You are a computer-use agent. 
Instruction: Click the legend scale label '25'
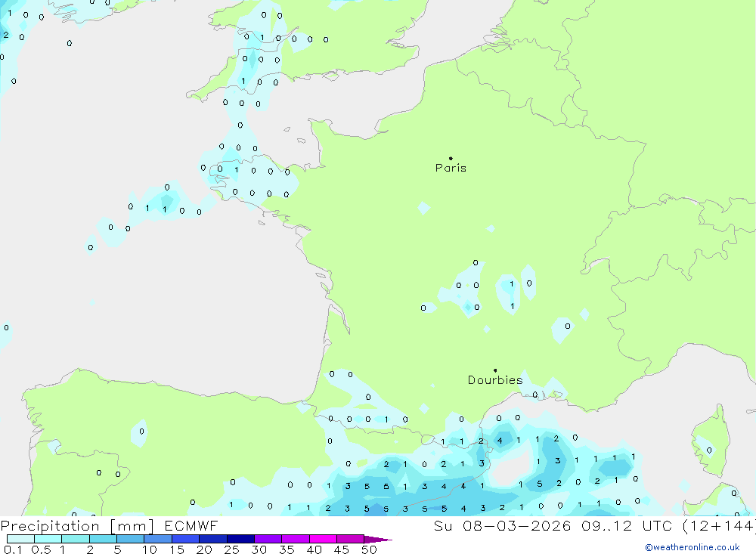click(232, 549)
